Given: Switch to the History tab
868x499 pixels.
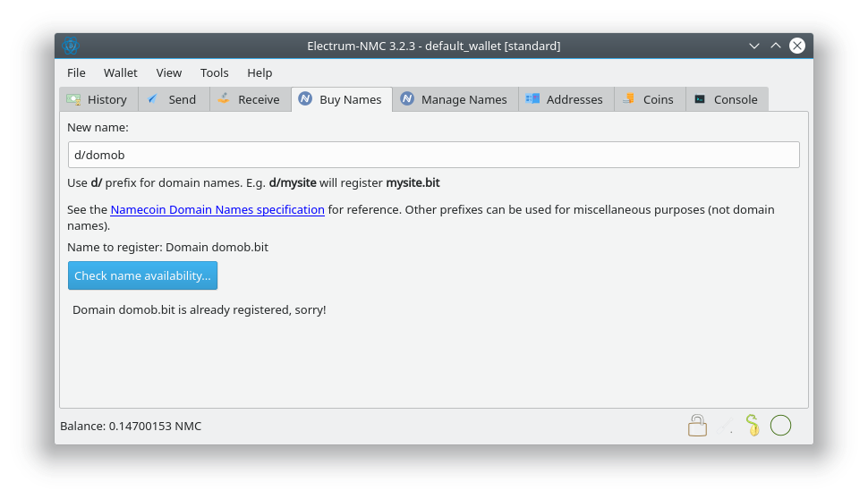Looking at the screenshot, I should click(x=98, y=99).
